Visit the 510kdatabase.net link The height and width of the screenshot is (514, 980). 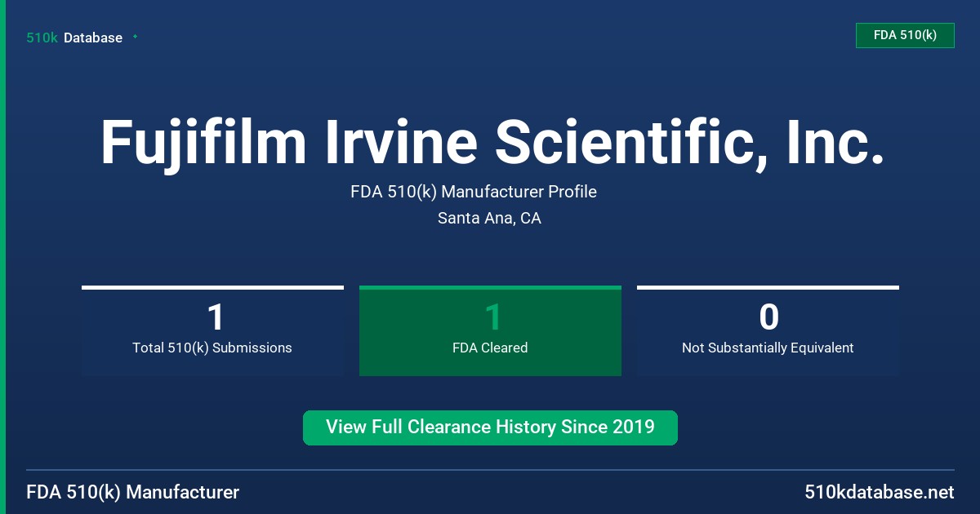pyautogui.click(x=880, y=493)
